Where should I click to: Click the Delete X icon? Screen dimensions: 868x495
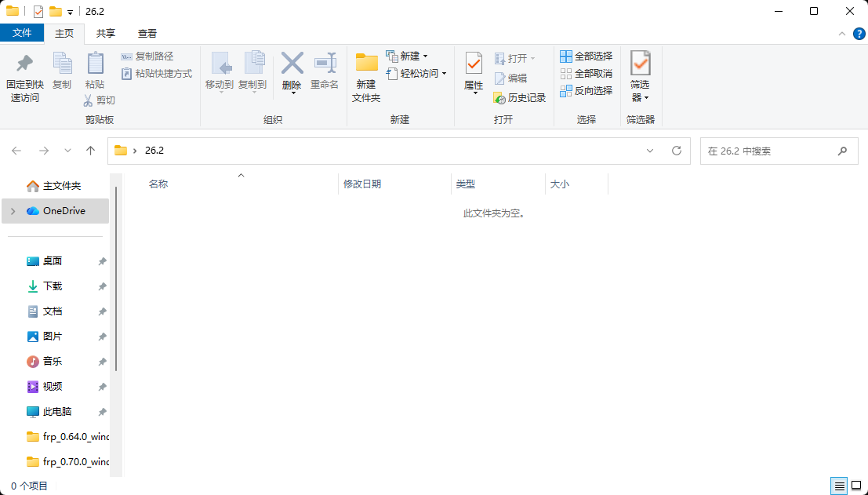click(x=292, y=63)
